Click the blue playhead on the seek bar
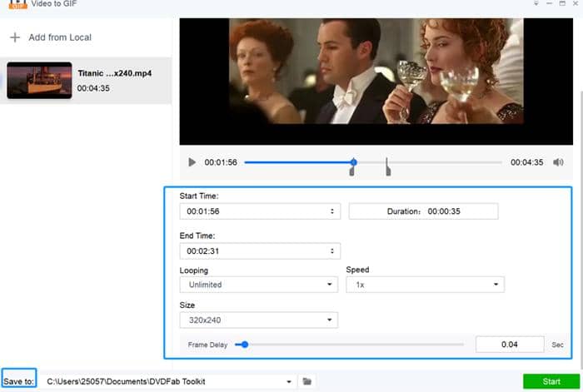This screenshot has width=583, height=392. (354, 162)
